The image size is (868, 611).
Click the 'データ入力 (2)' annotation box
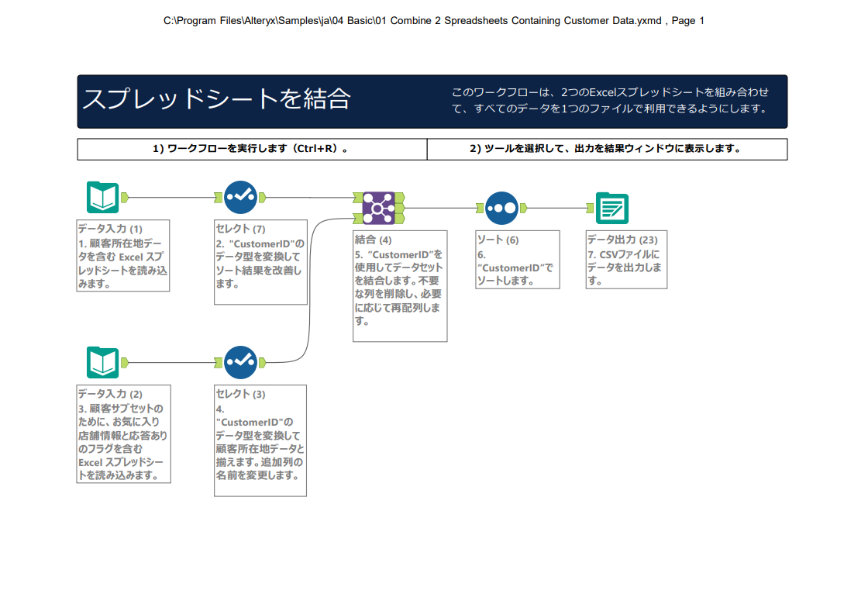[x=123, y=433]
